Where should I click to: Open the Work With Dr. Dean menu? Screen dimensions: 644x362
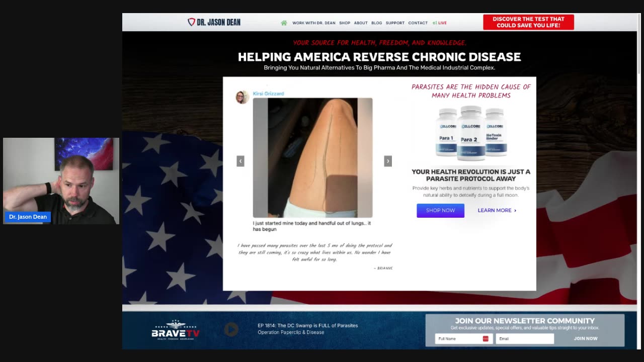(x=314, y=23)
